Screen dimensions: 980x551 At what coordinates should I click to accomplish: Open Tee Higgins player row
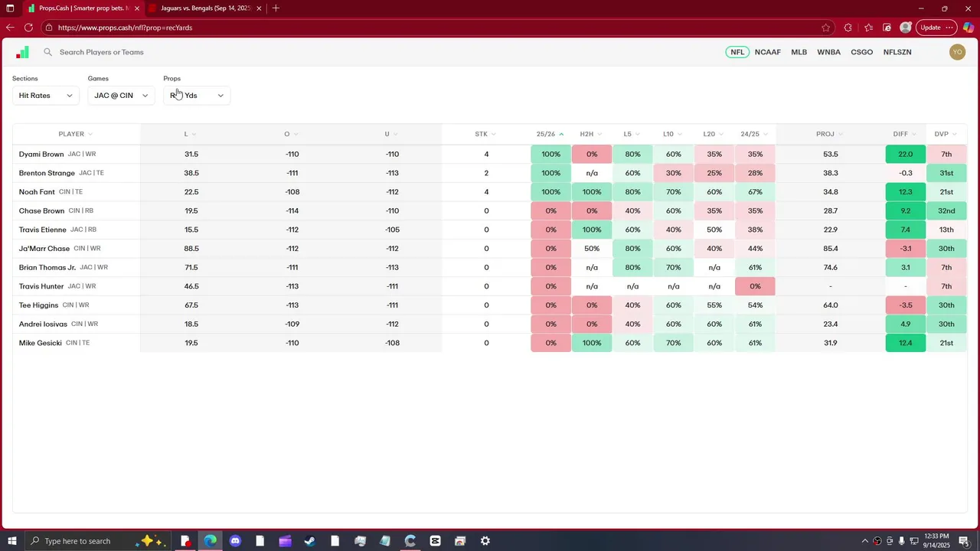490,305
